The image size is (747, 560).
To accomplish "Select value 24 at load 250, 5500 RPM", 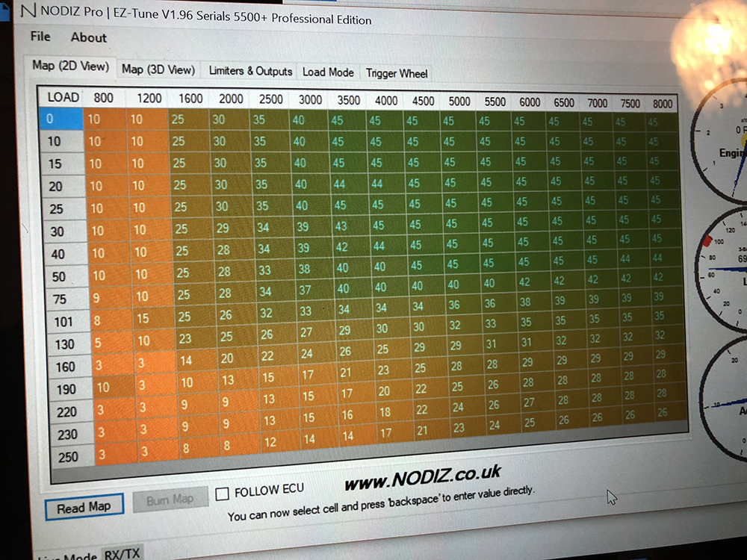I will tap(503, 426).
